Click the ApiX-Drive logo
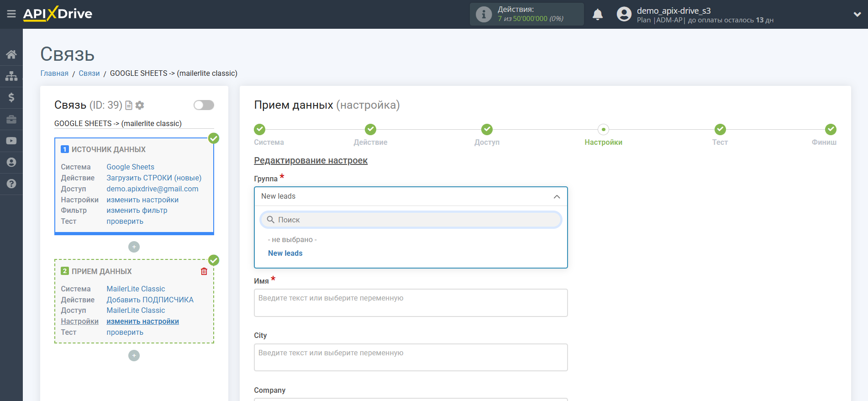This screenshot has width=868, height=401. pos(58,14)
